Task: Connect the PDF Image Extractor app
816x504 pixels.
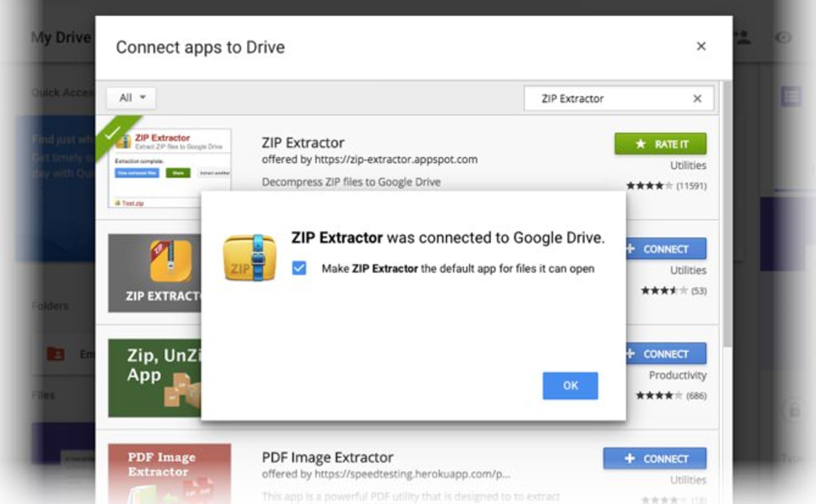Action: click(x=654, y=459)
